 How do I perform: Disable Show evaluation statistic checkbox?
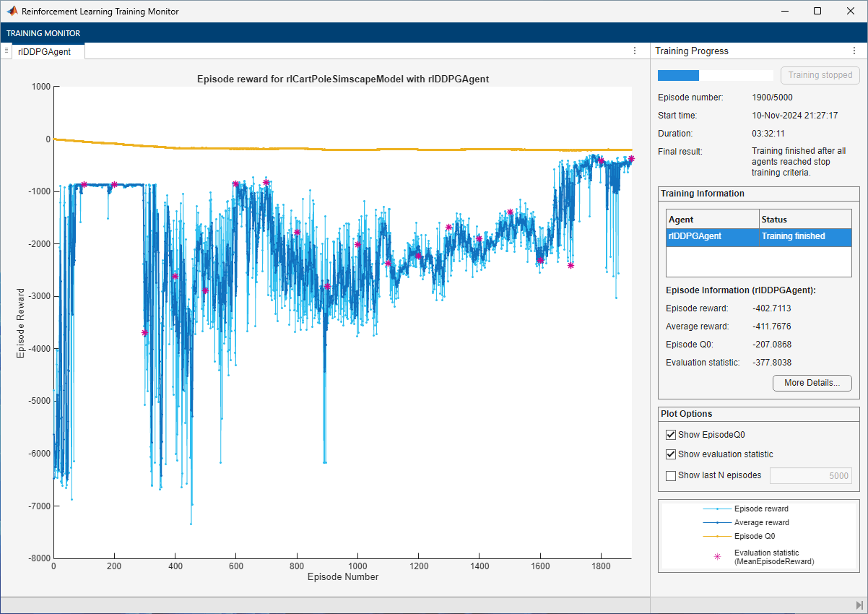[x=671, y=454]
